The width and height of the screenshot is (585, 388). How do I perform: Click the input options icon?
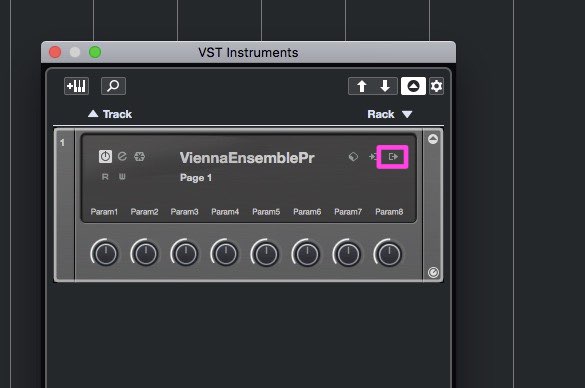tap(372, 157)
